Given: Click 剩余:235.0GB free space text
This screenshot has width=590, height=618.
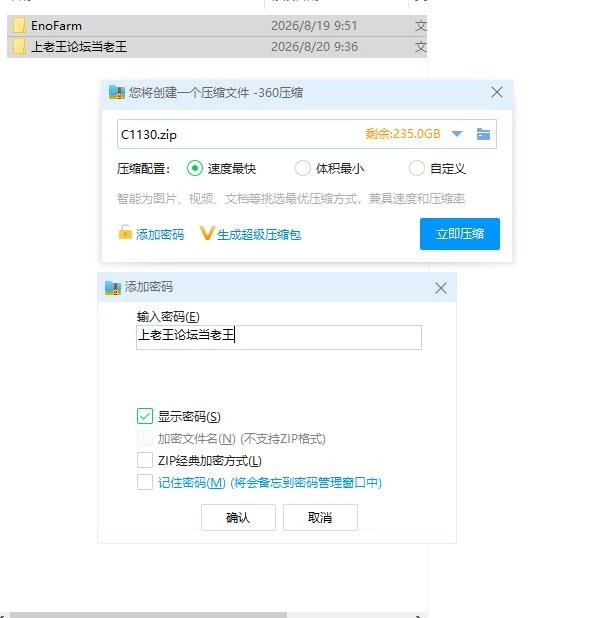Looking at the screenshot, I should point(402,134).
